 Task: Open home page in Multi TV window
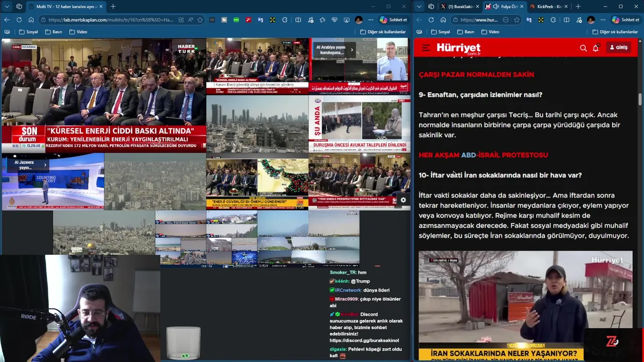[x=31, y=20]
